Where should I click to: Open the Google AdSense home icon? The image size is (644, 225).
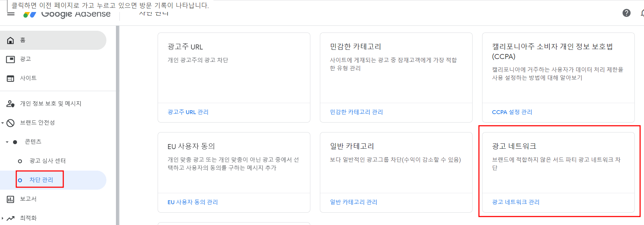11,40
